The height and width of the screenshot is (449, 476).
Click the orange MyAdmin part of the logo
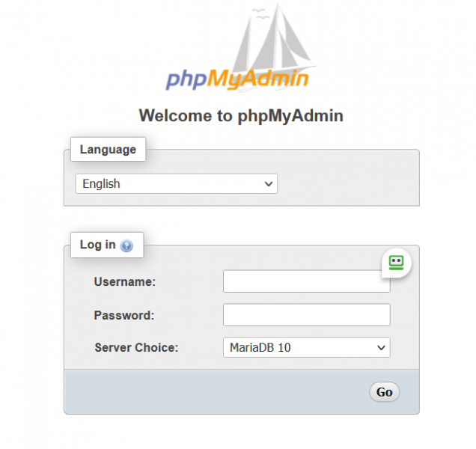[x=258, y=80]
